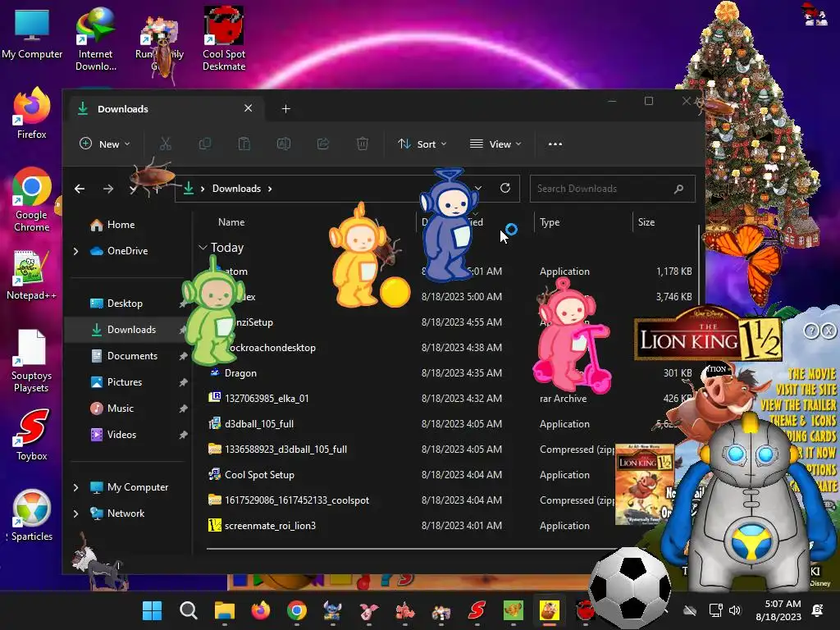This screenshot has height=630, width=840.
Task: Click the volume speaker tray icon
Action: pos(735,610)
